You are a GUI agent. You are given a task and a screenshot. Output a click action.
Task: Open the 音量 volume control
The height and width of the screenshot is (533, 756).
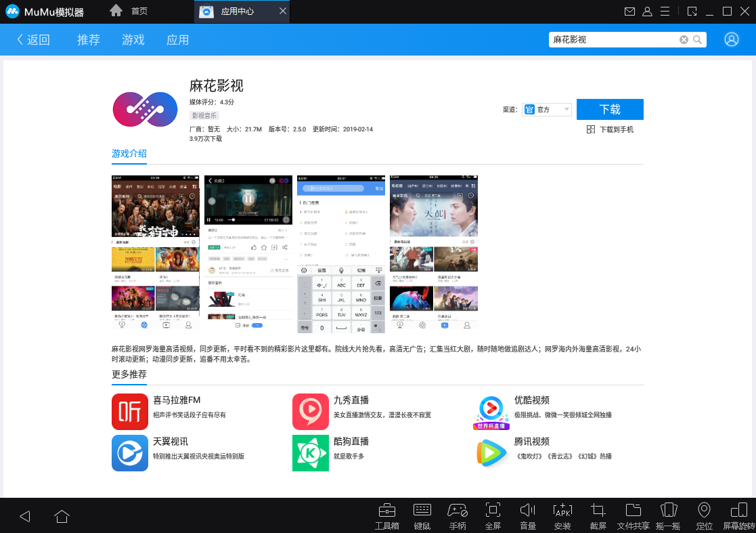pyautogui.click(x=527, y=511)
